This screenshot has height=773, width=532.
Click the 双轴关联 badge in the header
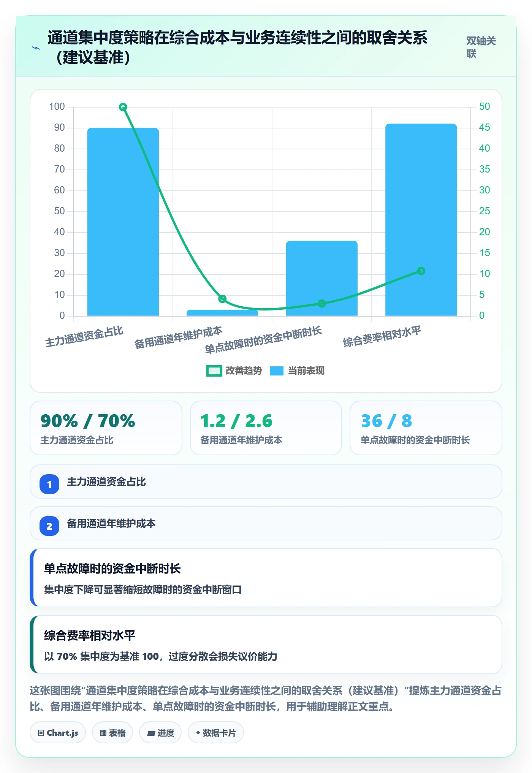coord(481,48)
